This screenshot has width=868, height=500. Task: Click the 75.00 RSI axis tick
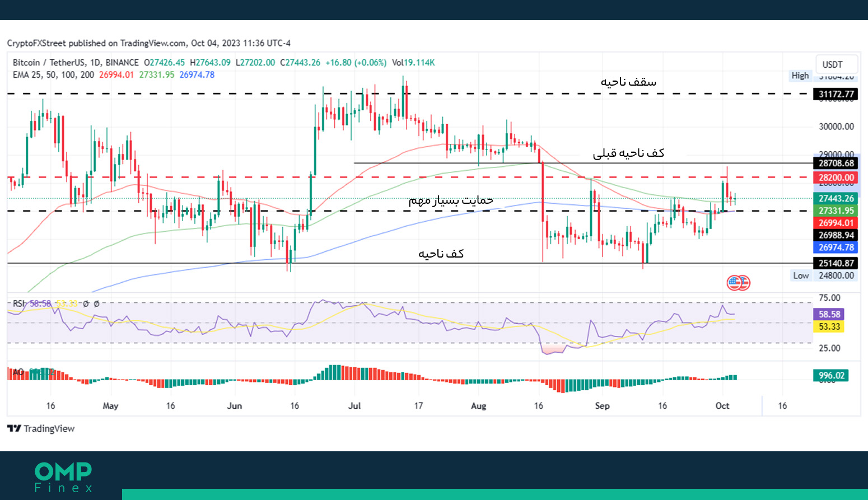829,298
